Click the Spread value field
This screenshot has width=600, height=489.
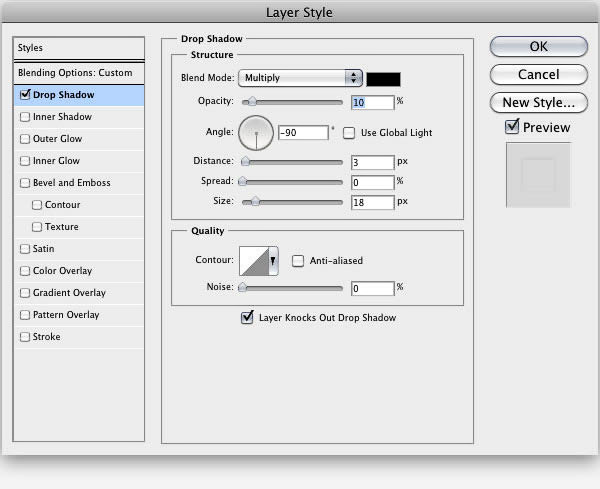pos(372,183)
